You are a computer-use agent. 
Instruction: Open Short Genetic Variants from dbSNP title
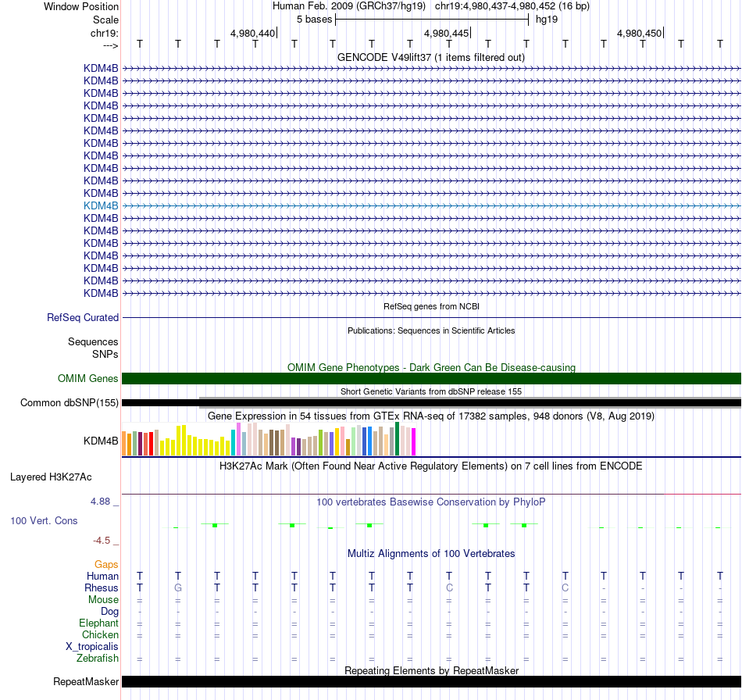tap(431, 391)
